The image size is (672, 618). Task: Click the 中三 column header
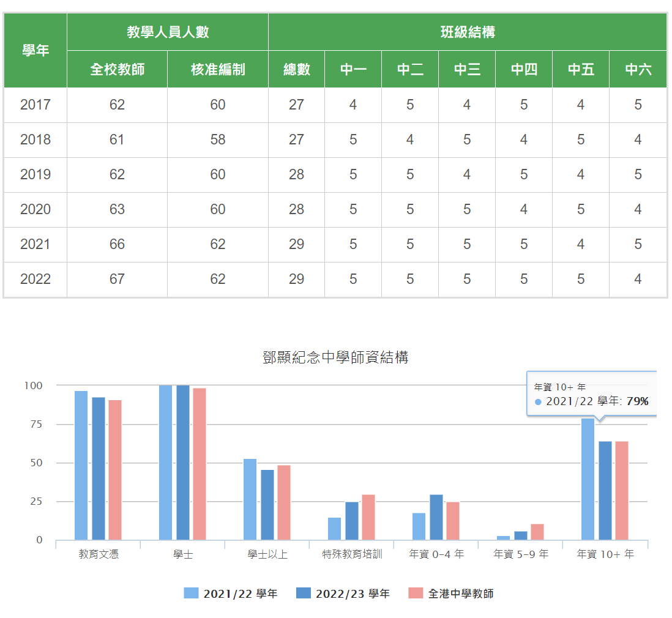tap(467, 69)
